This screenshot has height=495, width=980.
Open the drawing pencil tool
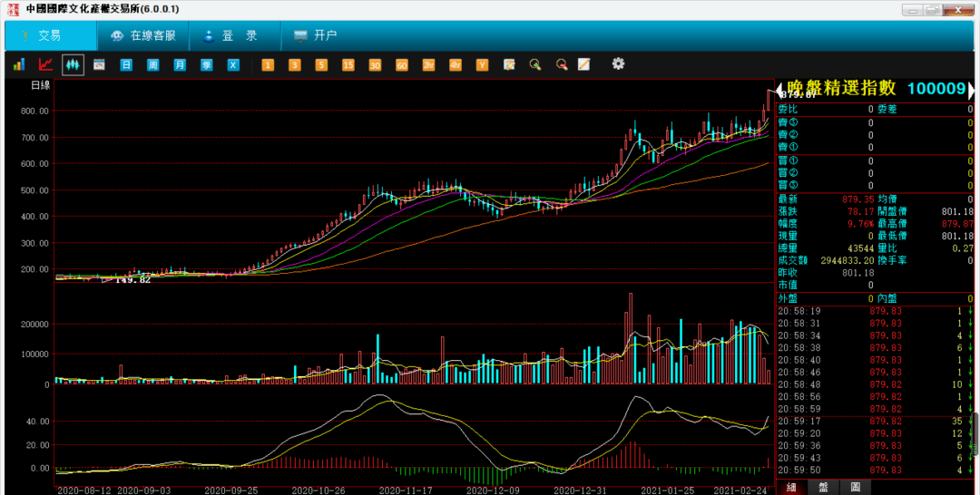(583, 64)
